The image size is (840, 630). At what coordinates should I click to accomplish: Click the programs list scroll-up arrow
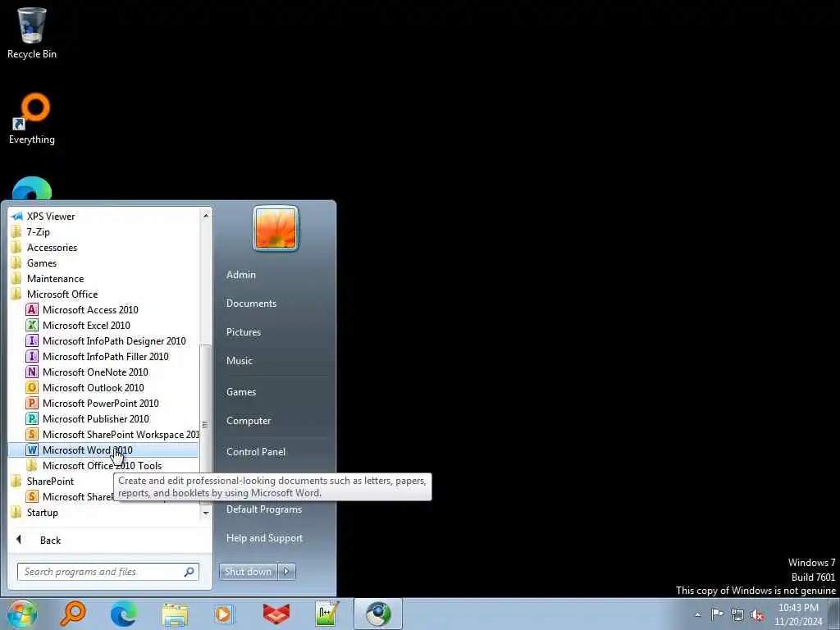[x=206, y=216]
